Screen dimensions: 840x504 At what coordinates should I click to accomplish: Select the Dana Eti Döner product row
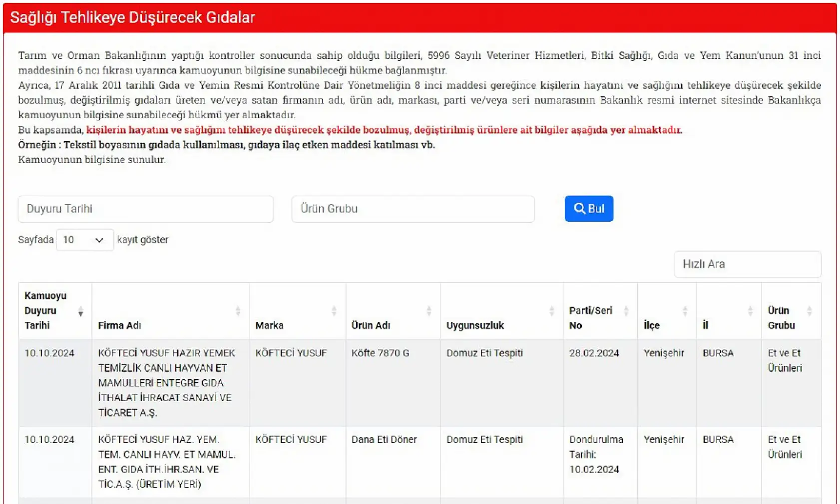click(x=384, y=440)
